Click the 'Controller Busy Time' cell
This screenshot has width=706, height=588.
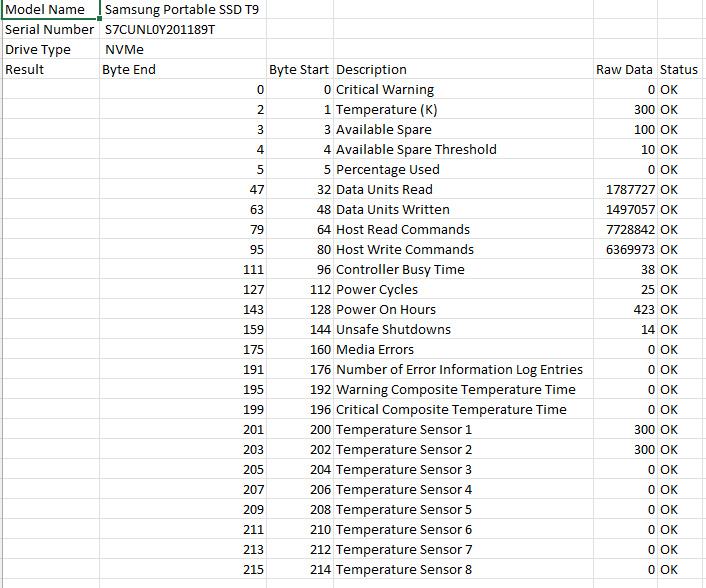point(463,269)
